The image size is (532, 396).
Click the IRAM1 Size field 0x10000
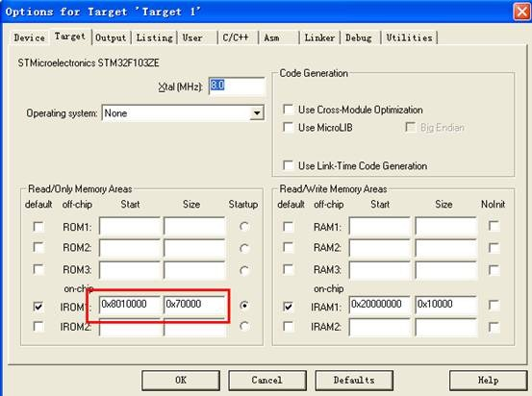coord(445,304)
